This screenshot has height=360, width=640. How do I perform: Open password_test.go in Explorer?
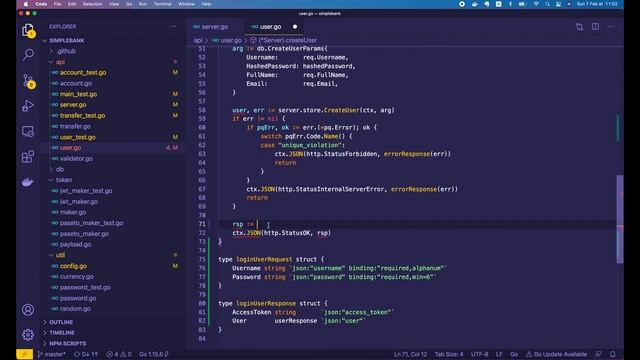[85, 287]
